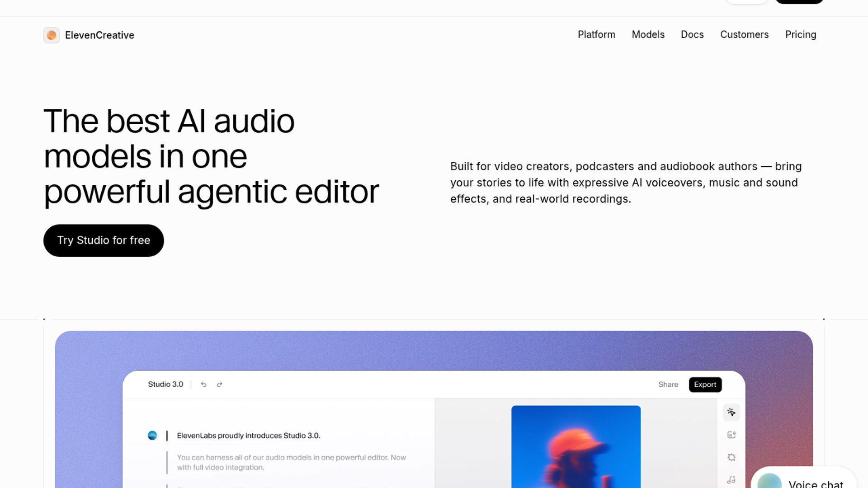The image size is (868, 488).
Task: Go to the Docs page
Action: tap(692, 35)
